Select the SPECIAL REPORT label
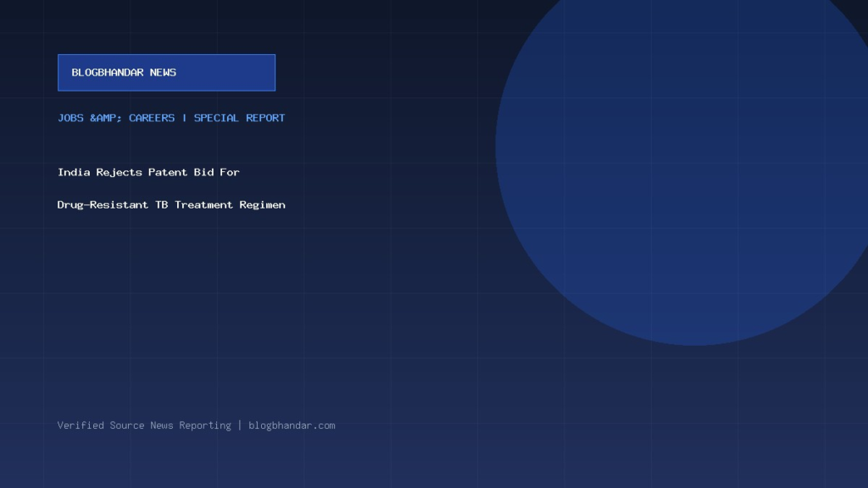 tap(239, 118)
